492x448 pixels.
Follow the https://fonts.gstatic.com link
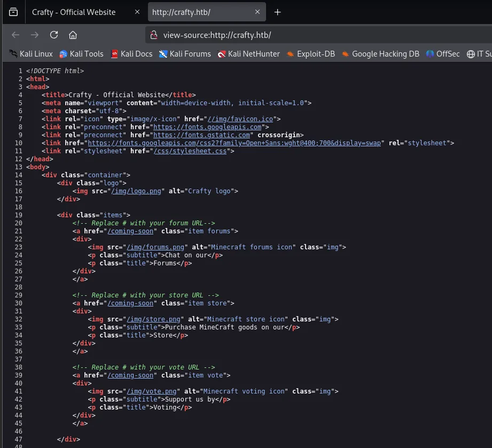point(202,135)
